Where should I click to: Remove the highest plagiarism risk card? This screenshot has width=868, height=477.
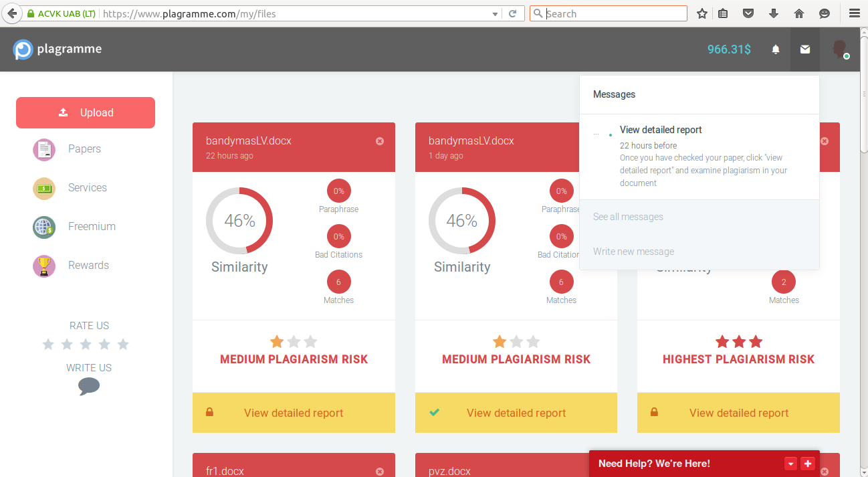tap(825, 141)
